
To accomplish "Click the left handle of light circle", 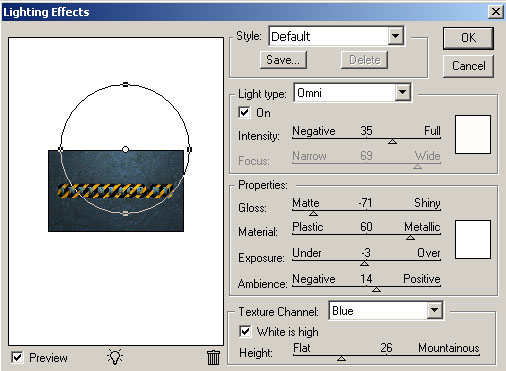I will [x=61, y=149].
